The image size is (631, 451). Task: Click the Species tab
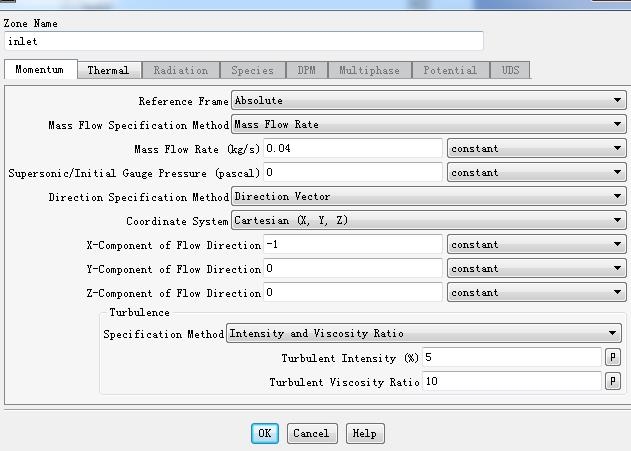click(x=252, y=70)
